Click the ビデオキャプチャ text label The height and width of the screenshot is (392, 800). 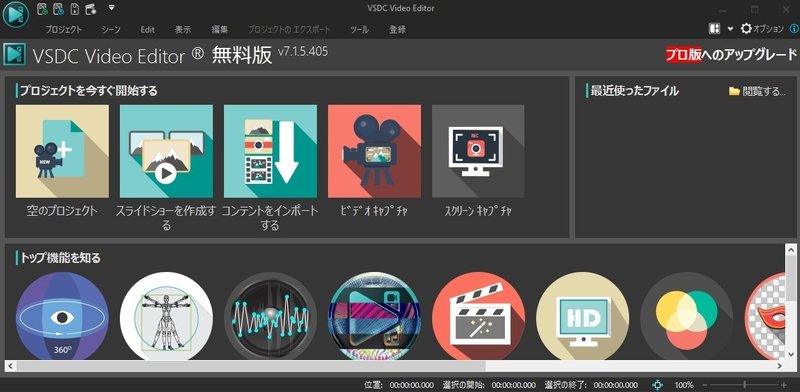374,211
